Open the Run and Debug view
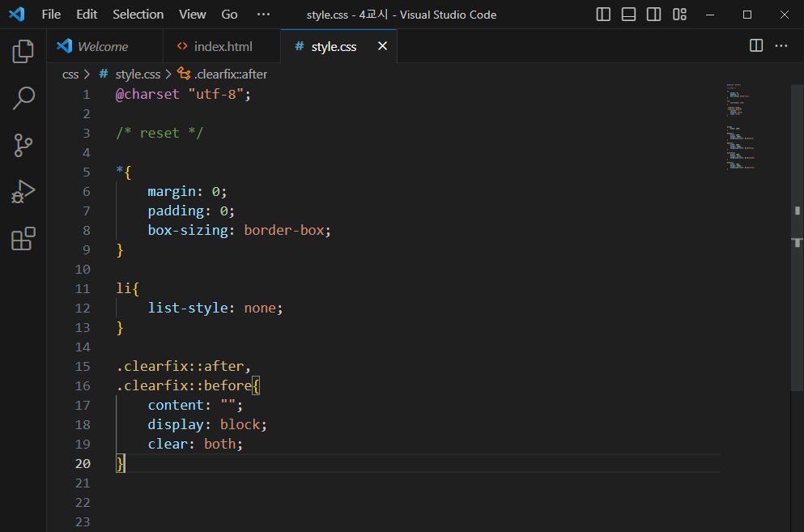Screen dimensions: 804x532 [x=23, y=192]
